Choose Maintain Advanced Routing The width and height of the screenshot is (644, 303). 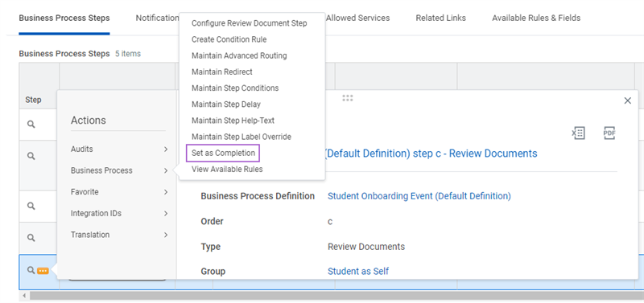coord(239,55)
